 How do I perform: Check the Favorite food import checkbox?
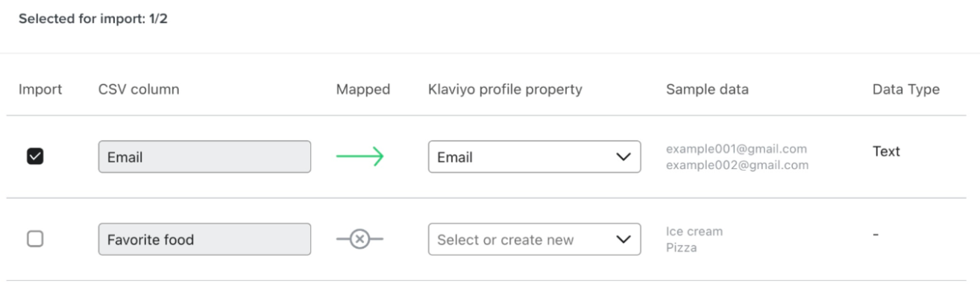(35, 239)
